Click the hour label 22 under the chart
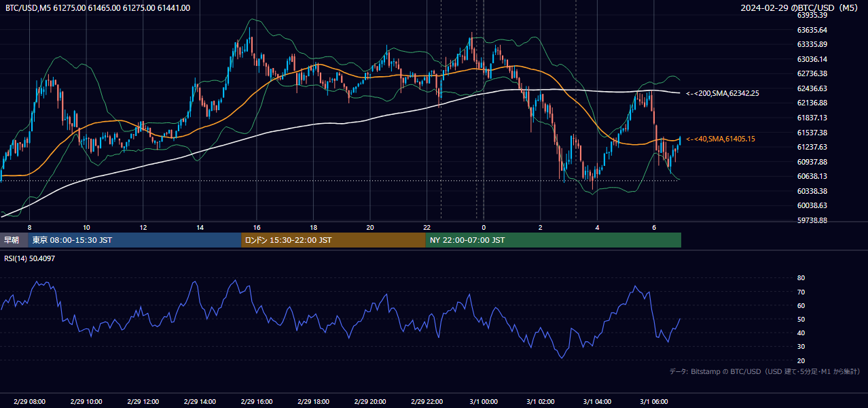The image size is (868, 408). [427, 227]
